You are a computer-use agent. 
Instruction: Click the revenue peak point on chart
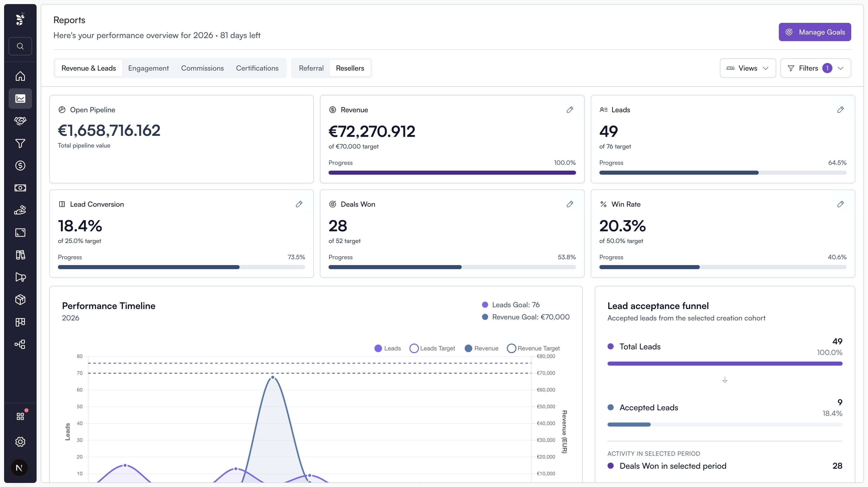(x=273, y=377)
